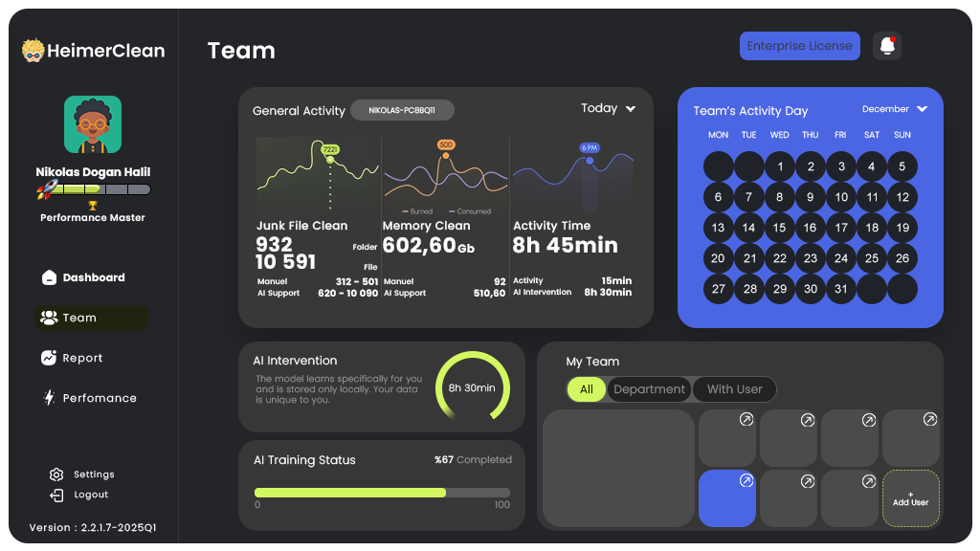Choose day 22 on the calendar
Screen dimensions: 980x551
(x=779, y=258)
